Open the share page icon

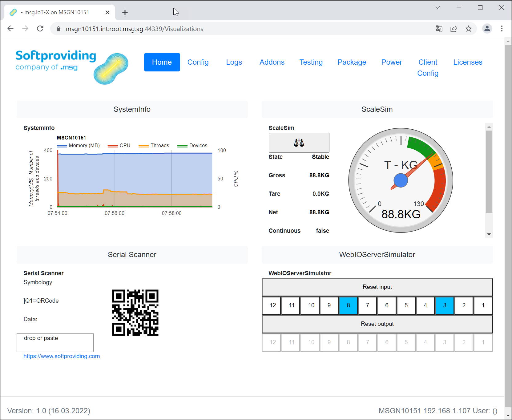click(454, 29)
